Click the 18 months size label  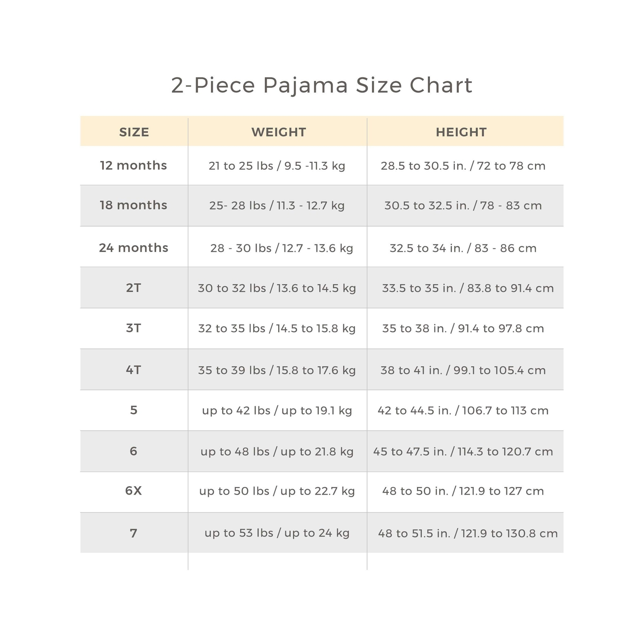click(133, 205)
